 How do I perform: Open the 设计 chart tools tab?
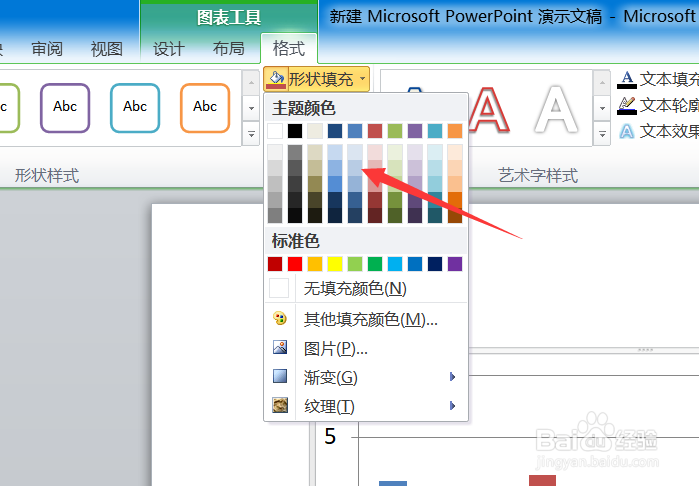(169, 49)
